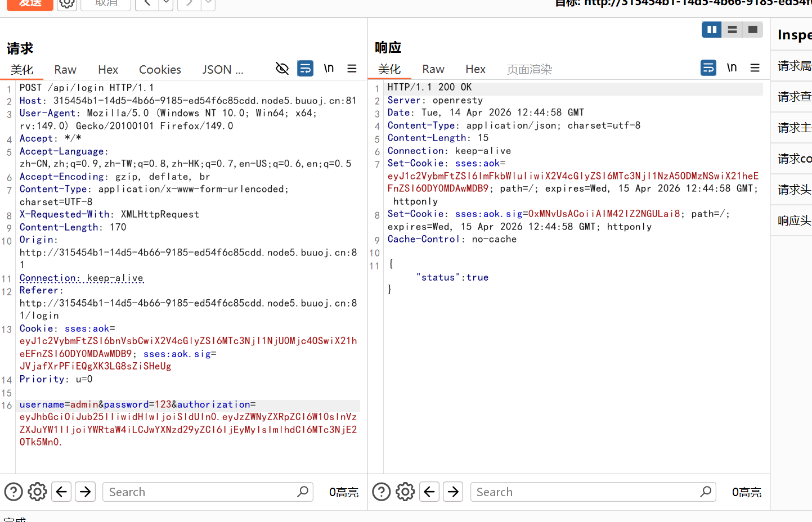
Task: Open request search settings gear
Action: (x=38, y=492)
